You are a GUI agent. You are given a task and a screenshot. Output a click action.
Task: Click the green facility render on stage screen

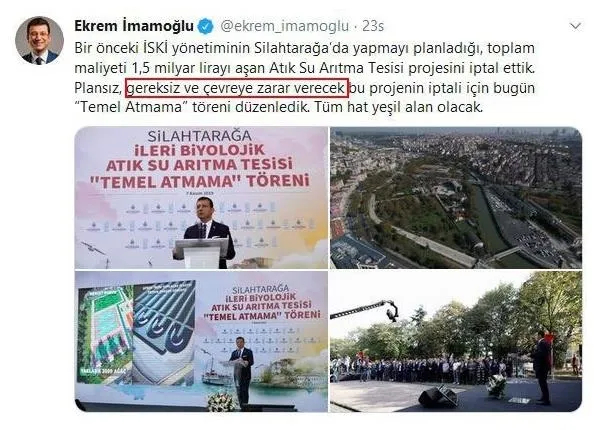[x=105, y=335]
